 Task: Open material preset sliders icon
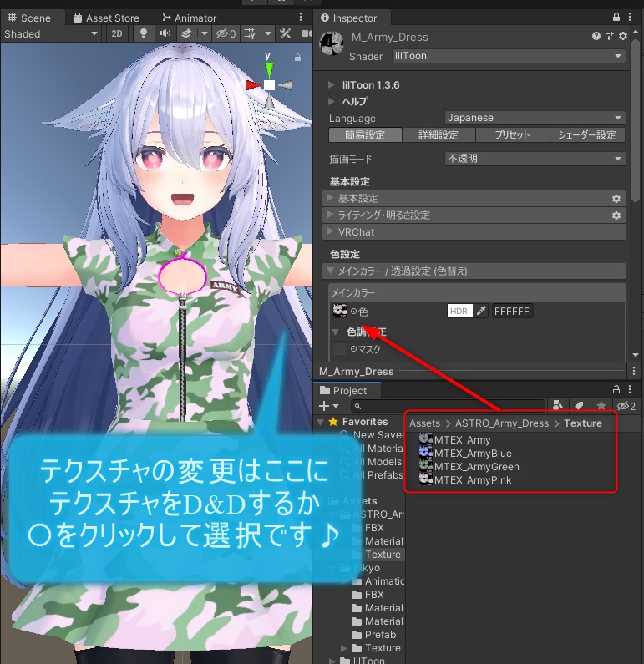coord(610,36)
